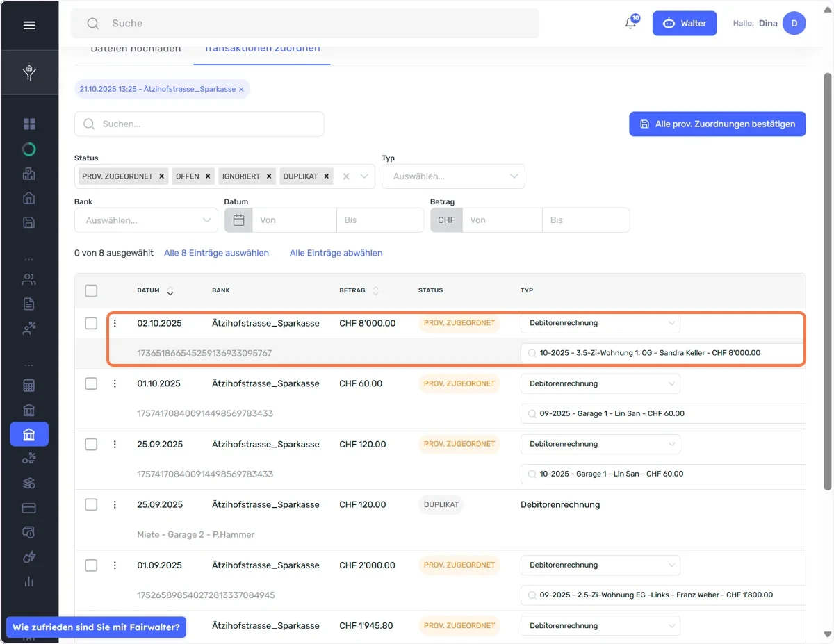The image size is (834, 644).
Task: Open the notifications bell with badge 10
Action: click(631, 23)
